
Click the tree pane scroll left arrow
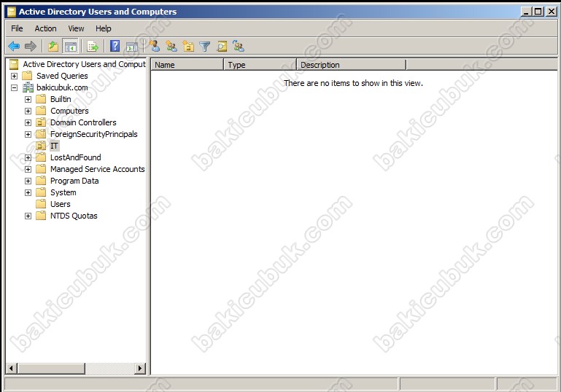pyautogui.click(x=12, y=368)
